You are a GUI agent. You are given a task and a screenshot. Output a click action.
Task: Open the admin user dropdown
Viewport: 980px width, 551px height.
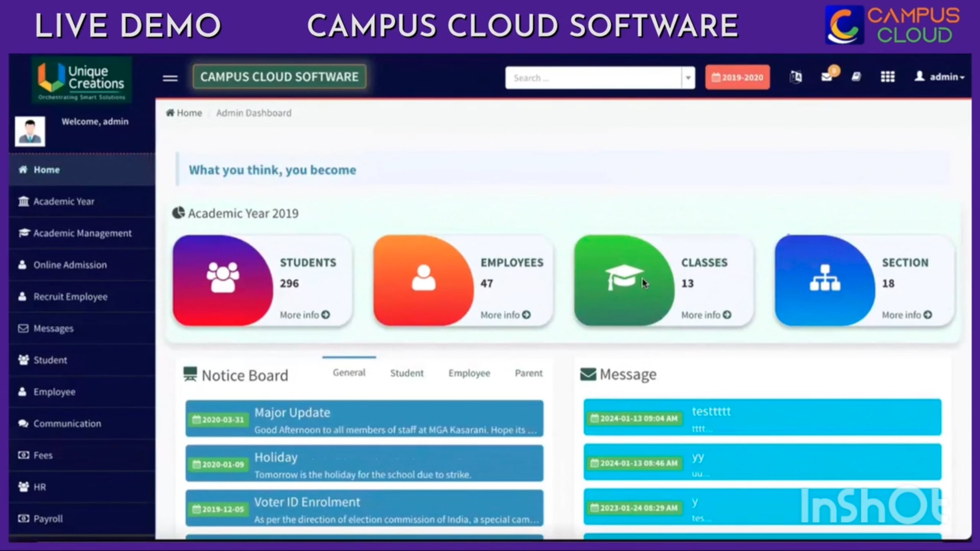939,77
